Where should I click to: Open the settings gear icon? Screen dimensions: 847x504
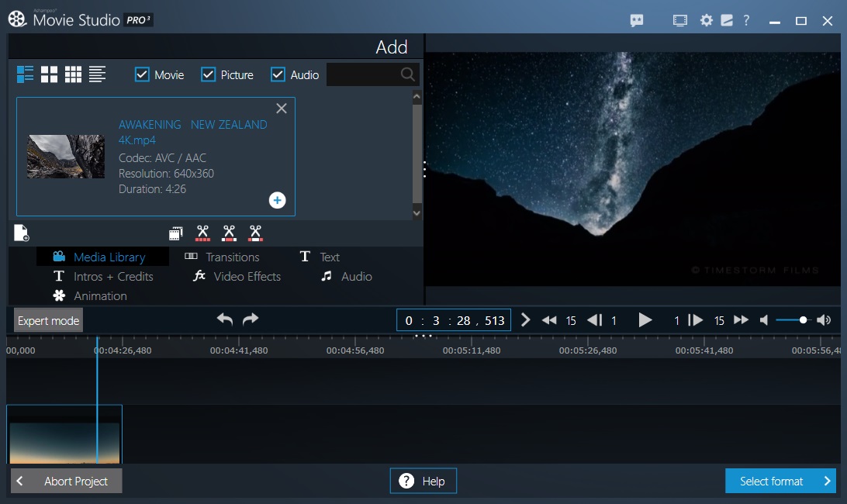point(706,20)
